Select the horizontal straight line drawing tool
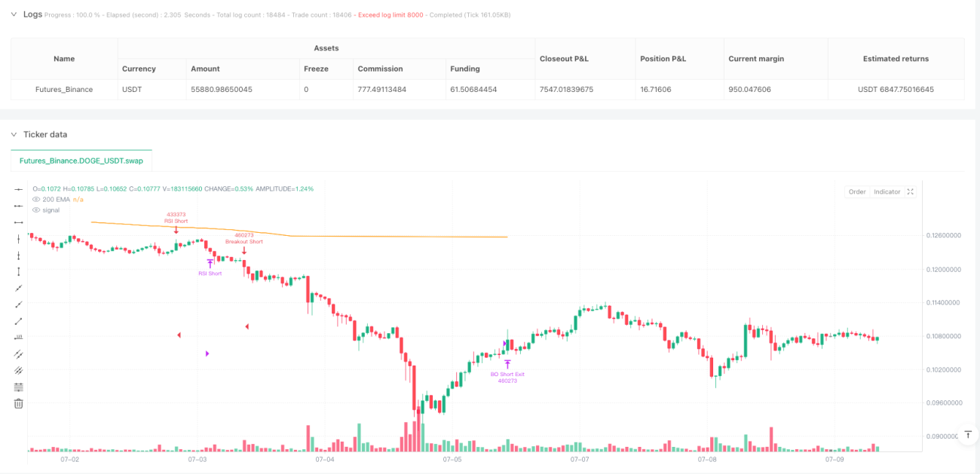Viewport: 980px width, 474px height. click(x=19, y=189)
